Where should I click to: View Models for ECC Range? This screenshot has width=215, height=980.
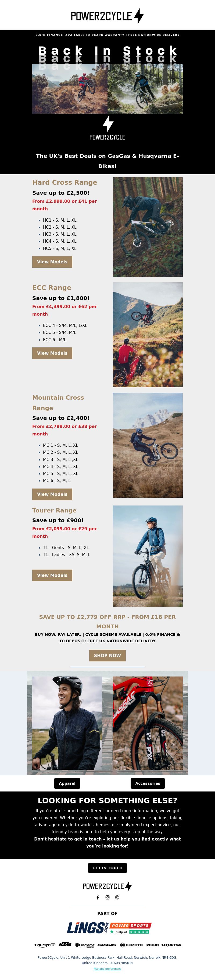click(x=52, y=353)
